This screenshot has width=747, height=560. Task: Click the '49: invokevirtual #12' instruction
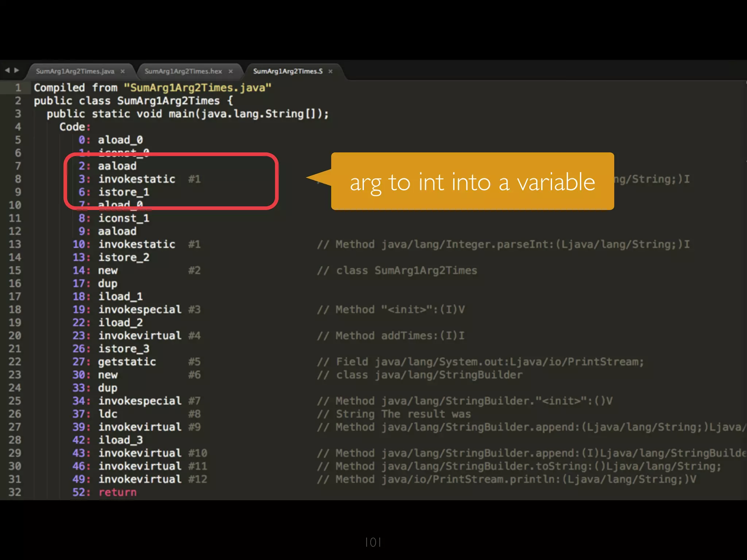pyautogui.click(x=140, y=479)
